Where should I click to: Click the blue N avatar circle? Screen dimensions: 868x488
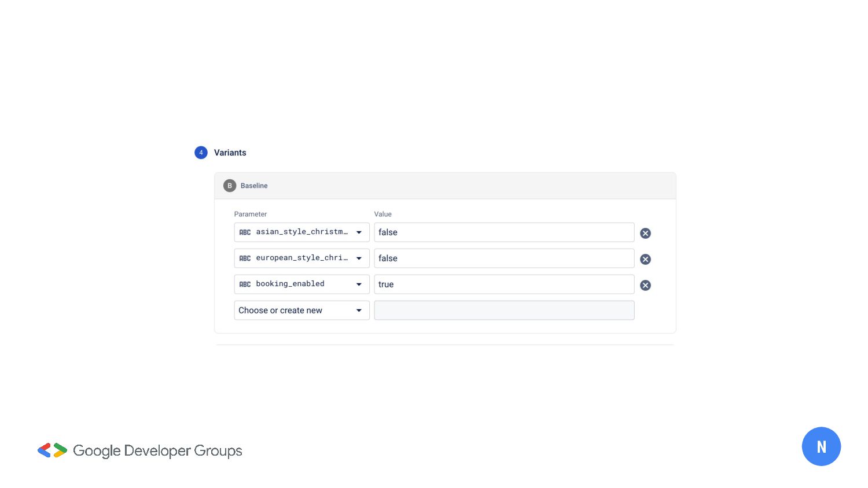click(x=821, y=446)
